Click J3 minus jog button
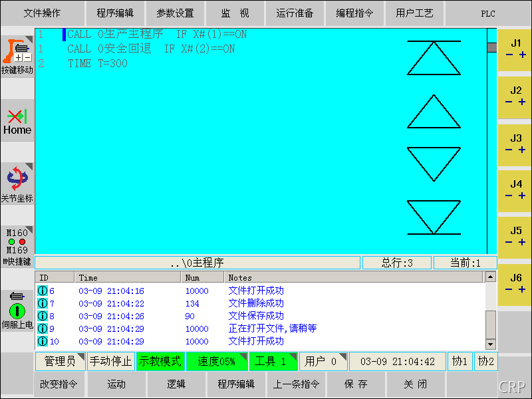Image resolution: width=532 pixels, height=399 pixels. coord(509,150)
